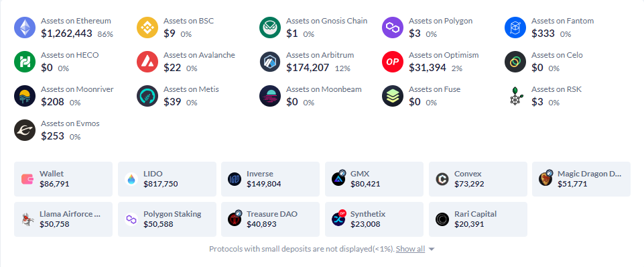The width and height of the screenshot is (644, 267).
Task: Click the Assets on Celo label
Action: [x=557, y=55]
